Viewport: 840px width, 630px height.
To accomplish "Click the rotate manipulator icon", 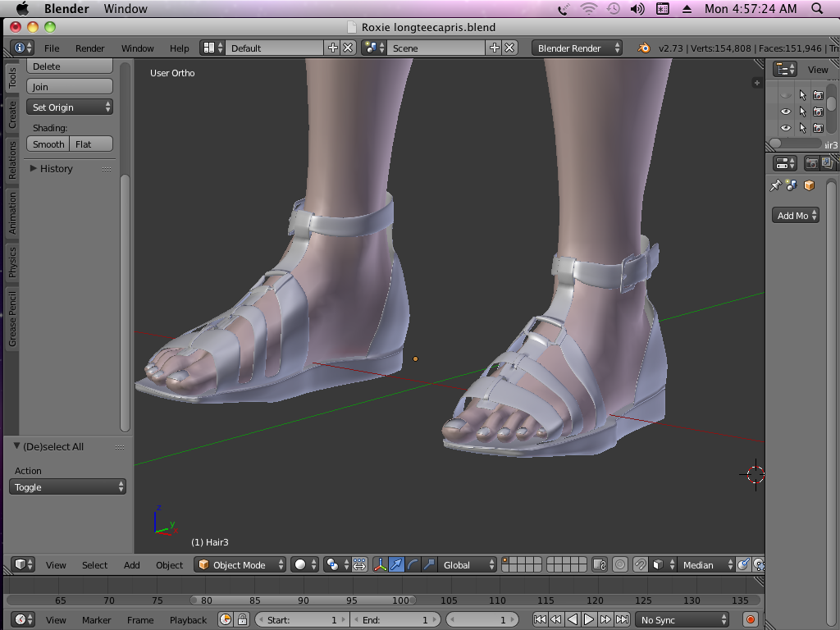I will (413, 564).
